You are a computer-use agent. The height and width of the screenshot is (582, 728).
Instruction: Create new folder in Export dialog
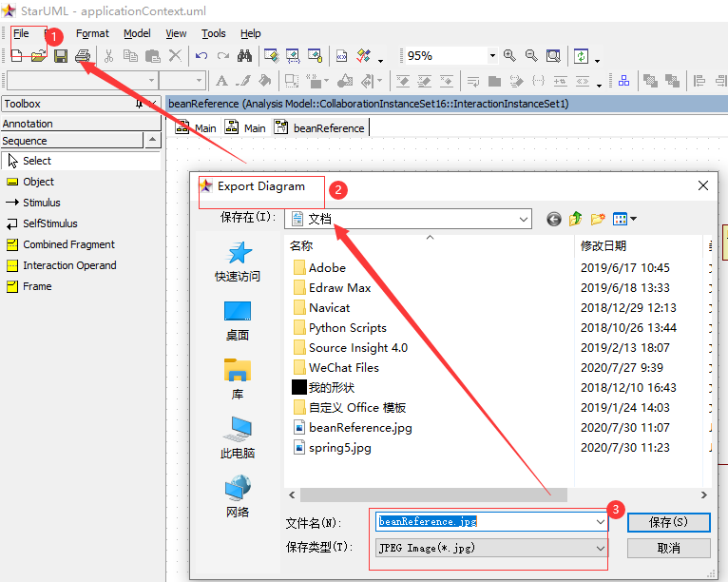598,219
